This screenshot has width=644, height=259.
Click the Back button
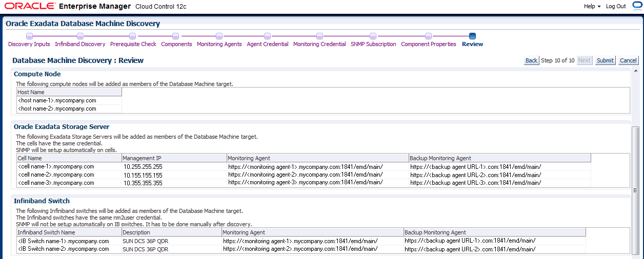tap(531, 60)
